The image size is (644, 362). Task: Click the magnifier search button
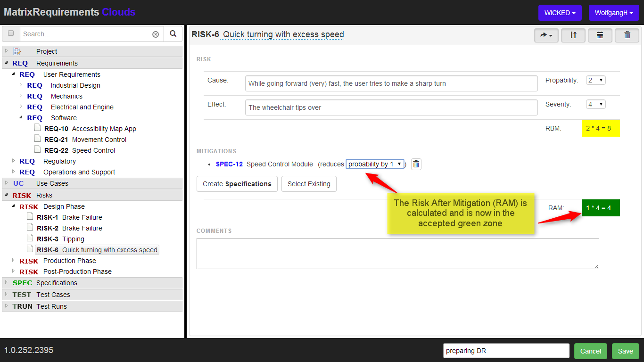(x=173, y=34)
